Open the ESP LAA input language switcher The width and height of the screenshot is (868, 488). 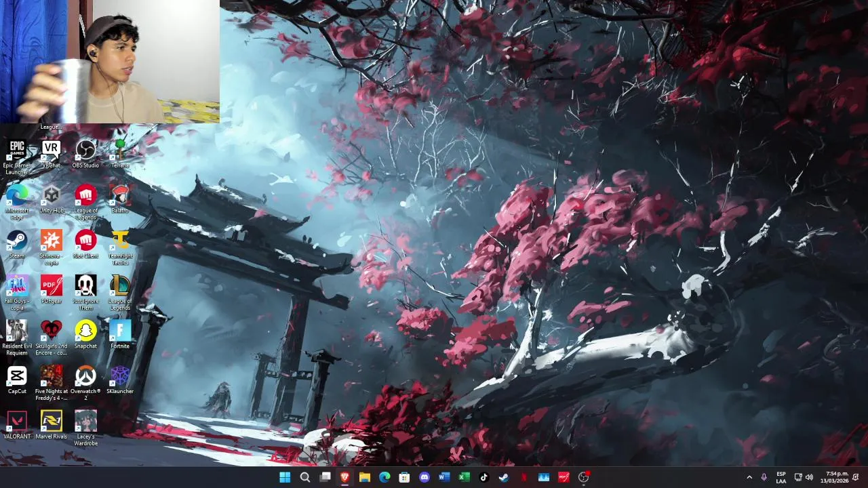(x=781, y=477)
